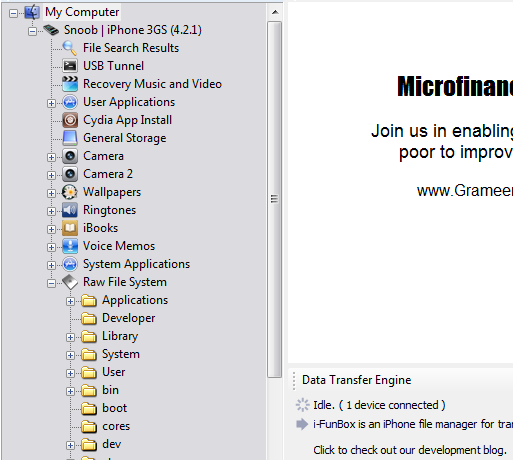Click the General Storage drive icon

(x=70, y=138)
